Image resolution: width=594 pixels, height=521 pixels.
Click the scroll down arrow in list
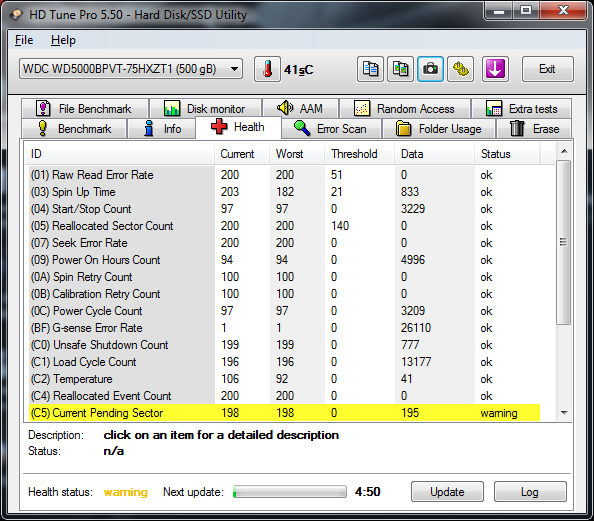[564, 413]
